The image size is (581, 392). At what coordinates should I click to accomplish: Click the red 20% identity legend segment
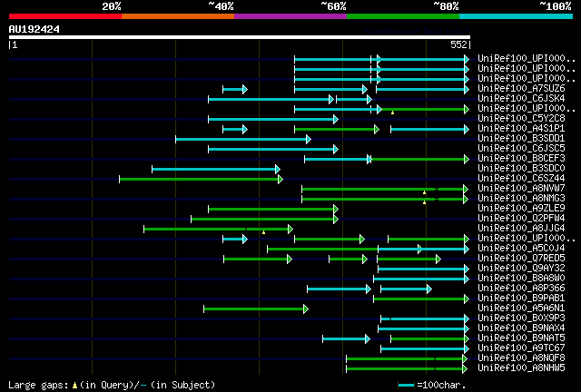pos(65,16)
